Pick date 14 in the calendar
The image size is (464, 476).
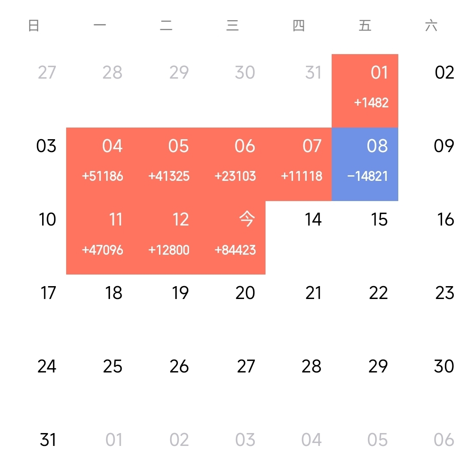click(x=313, y=220)
